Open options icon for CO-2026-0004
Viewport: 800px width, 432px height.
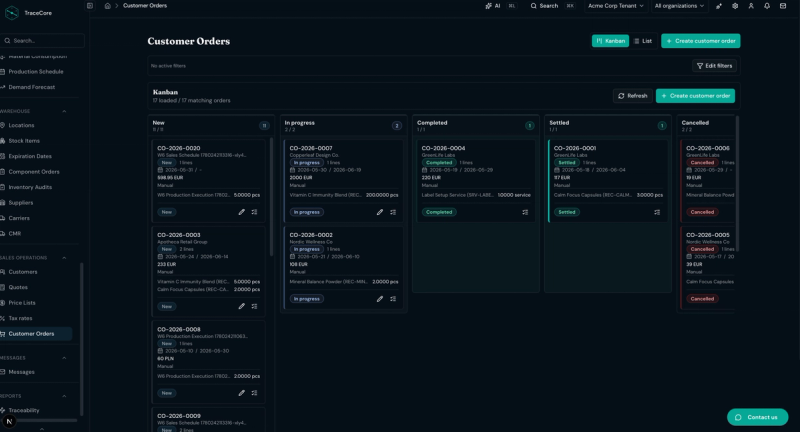tap(526, 212)
